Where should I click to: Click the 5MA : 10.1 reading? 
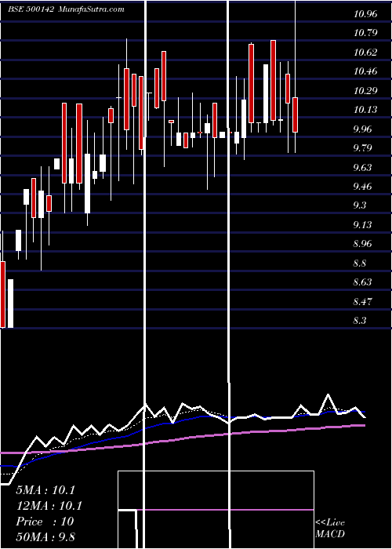pyautogui.click(x=45, y=490)
